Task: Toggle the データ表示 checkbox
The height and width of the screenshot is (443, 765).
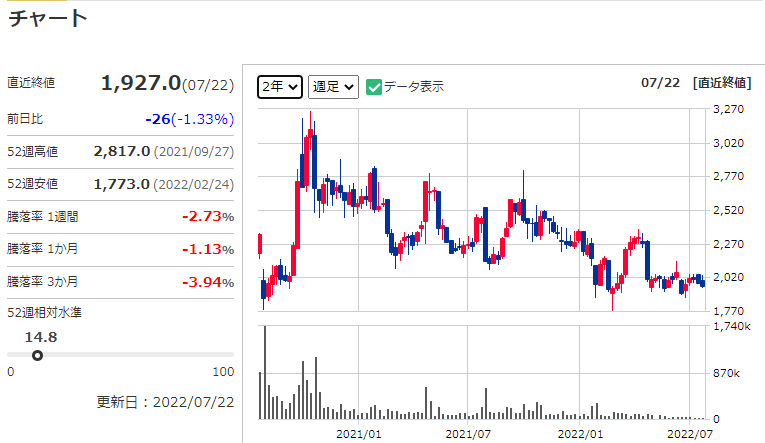Action: [x=374, y=87]
